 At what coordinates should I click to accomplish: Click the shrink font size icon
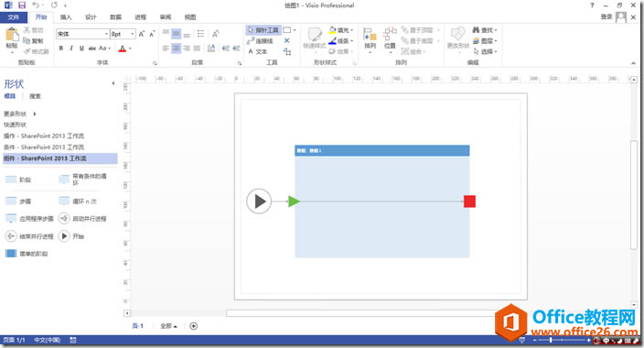(152, 34)
